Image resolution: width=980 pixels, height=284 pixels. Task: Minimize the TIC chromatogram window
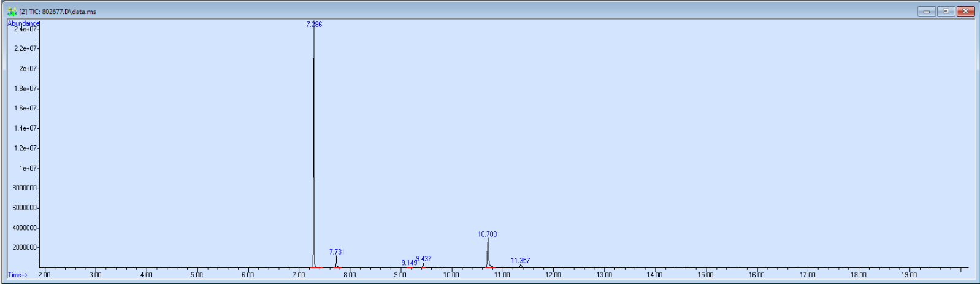pos(927,11)
